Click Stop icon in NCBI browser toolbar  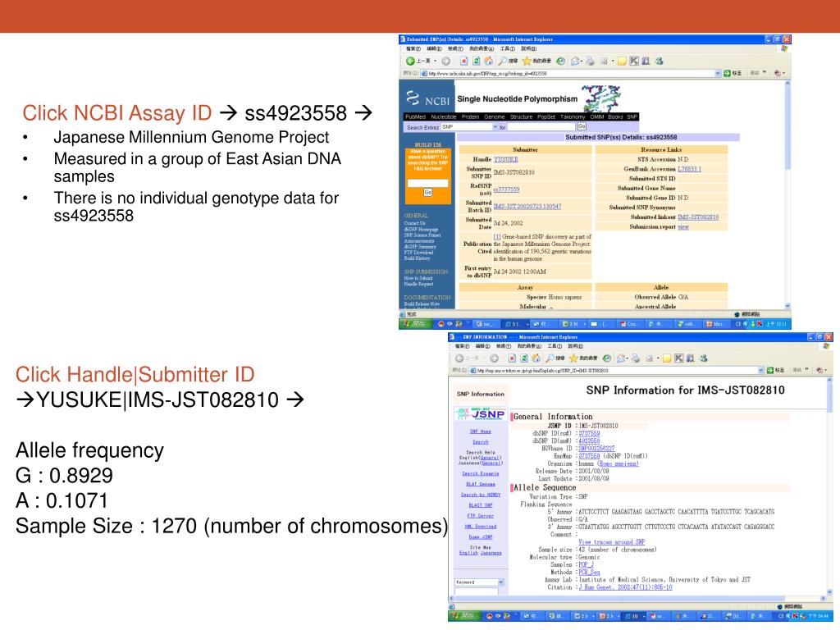pos(464,61)
